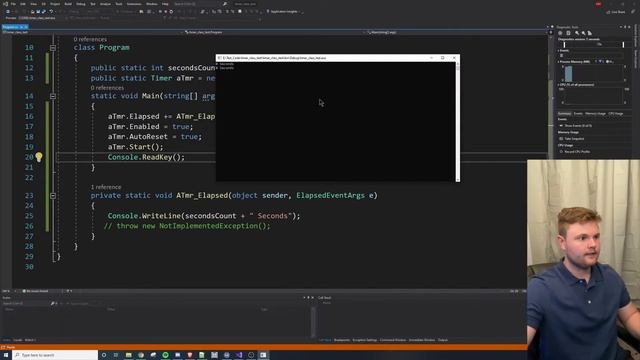
Task: Open the Window menu
Action: [151, 4]
